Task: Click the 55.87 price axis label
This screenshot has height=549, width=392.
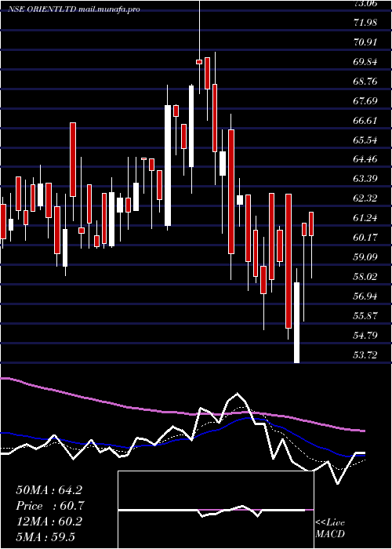Action: pyautogui.click(x=366, y=316)
